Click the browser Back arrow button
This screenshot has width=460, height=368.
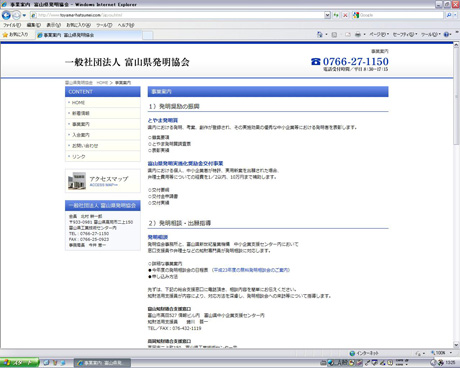(x=6, y=15)
